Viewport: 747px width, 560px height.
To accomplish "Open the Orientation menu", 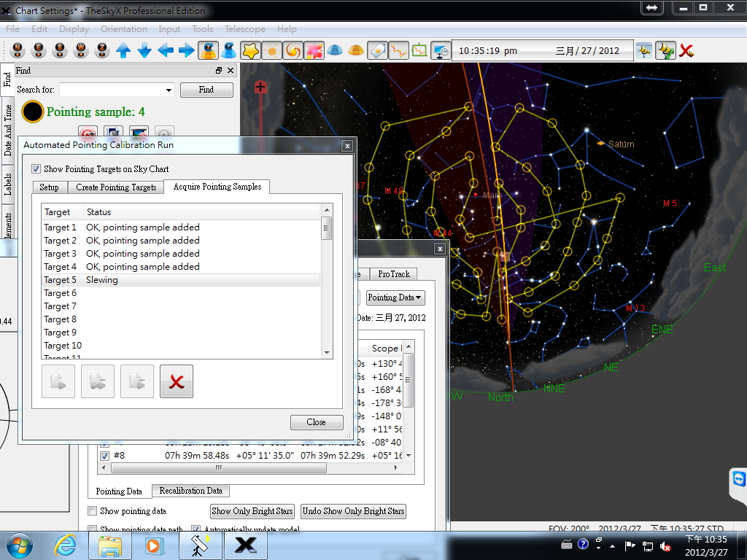I will (124, 29).
